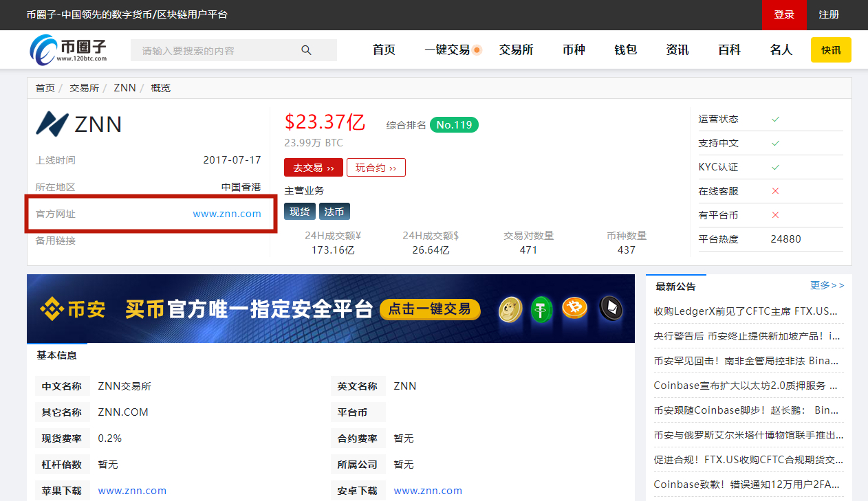Screen dimensions: 868x501
Task: Click the Ethereum coin icon in banner
Action: click(611, 309)
